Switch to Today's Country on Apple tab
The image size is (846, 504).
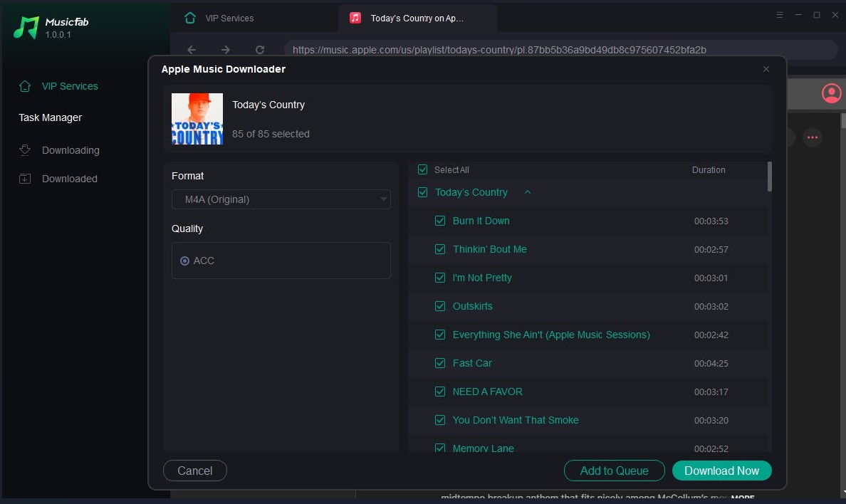coord(417,18)
